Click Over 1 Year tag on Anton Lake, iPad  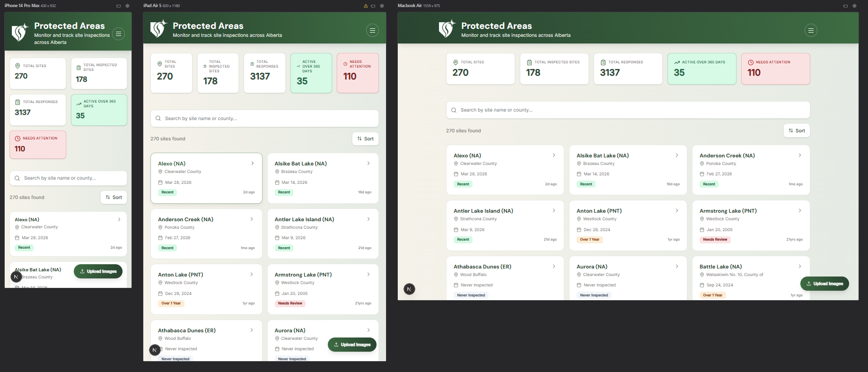pyautogui.click(x=171, y=303)
